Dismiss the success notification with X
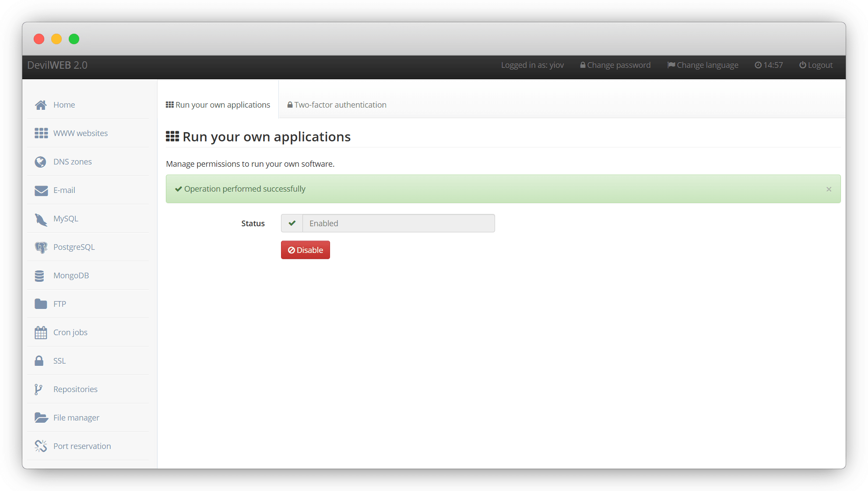This screenshot has width=868, height=491. 829,189
